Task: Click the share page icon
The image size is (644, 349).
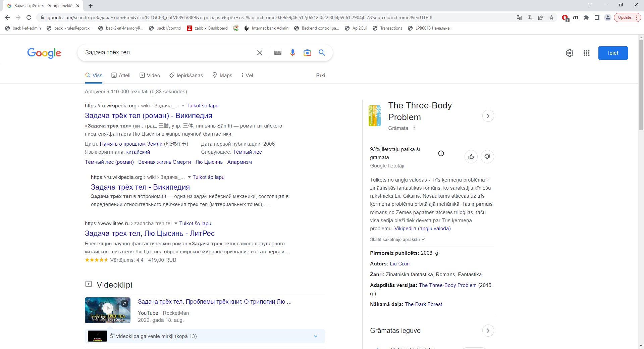Action: tap(541, 17)
